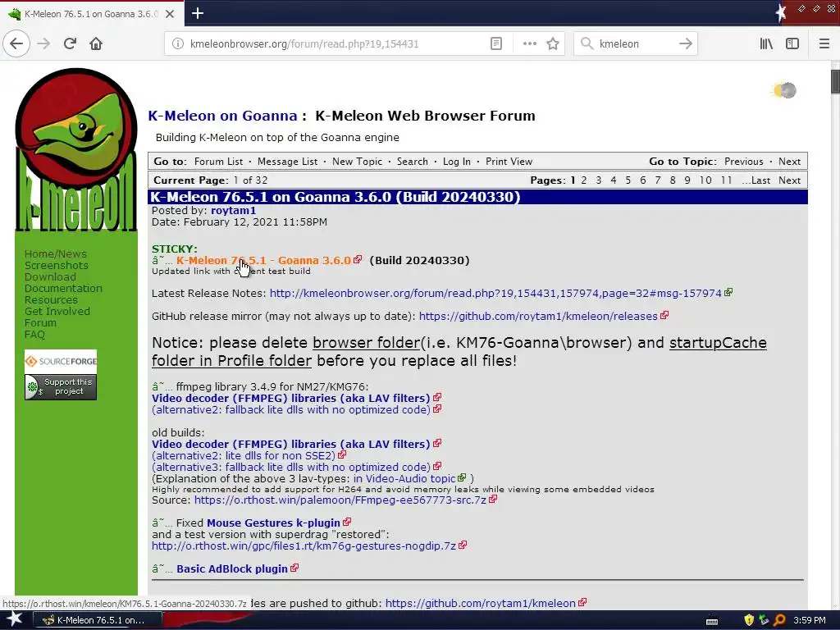Start a New Topic
This screenshot has width=840, height=630.
click(357, 162)
